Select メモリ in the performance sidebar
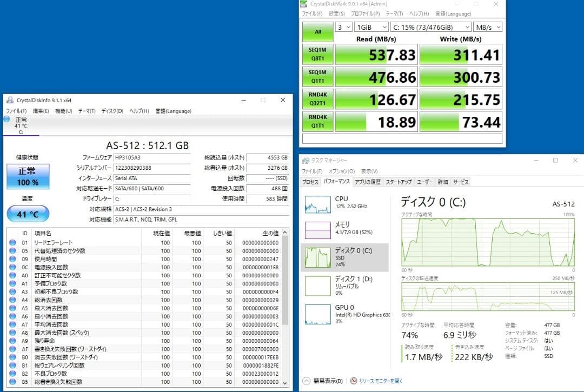The image size is (584, 392). tap(318, 228)
